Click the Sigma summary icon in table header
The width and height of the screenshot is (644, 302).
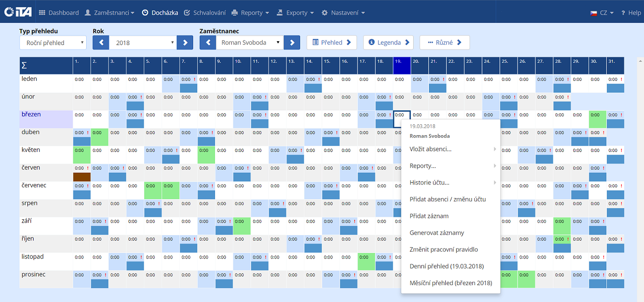(24, 65)
